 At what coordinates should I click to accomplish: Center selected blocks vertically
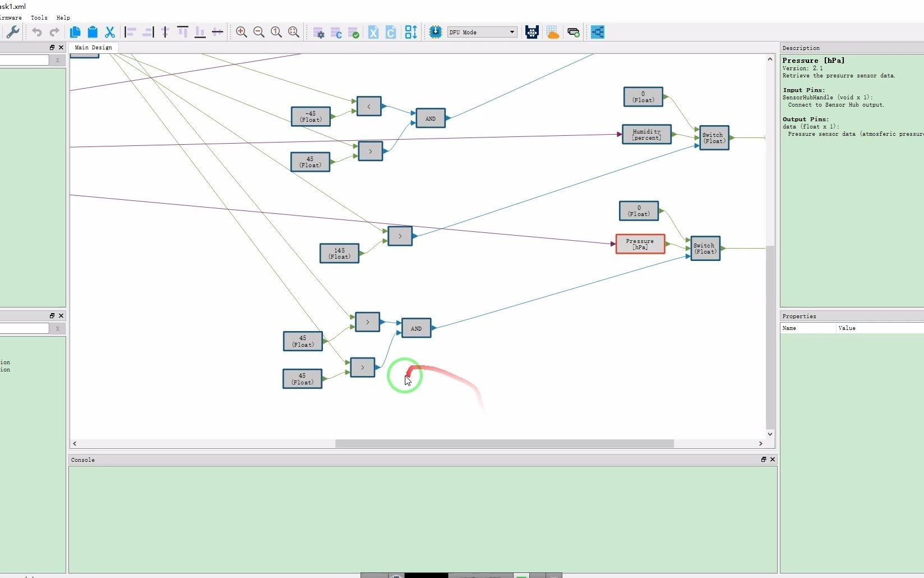(x=165, y=32)
